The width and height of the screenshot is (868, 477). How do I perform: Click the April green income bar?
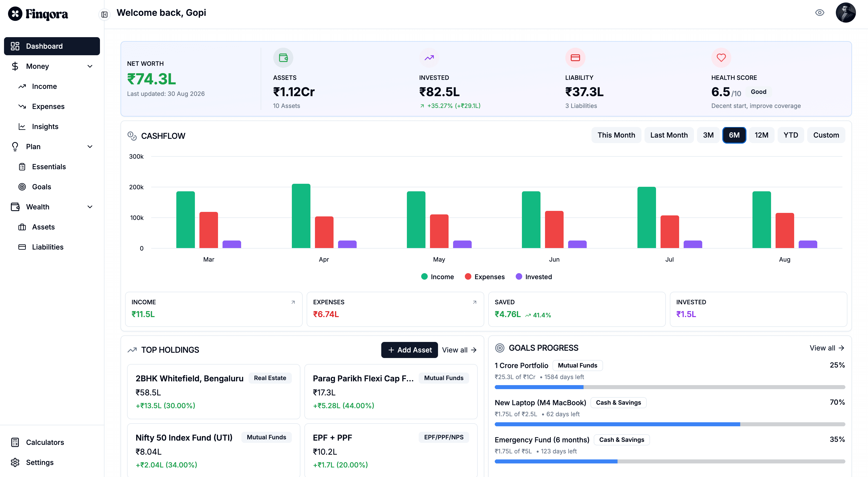point(301,216)
